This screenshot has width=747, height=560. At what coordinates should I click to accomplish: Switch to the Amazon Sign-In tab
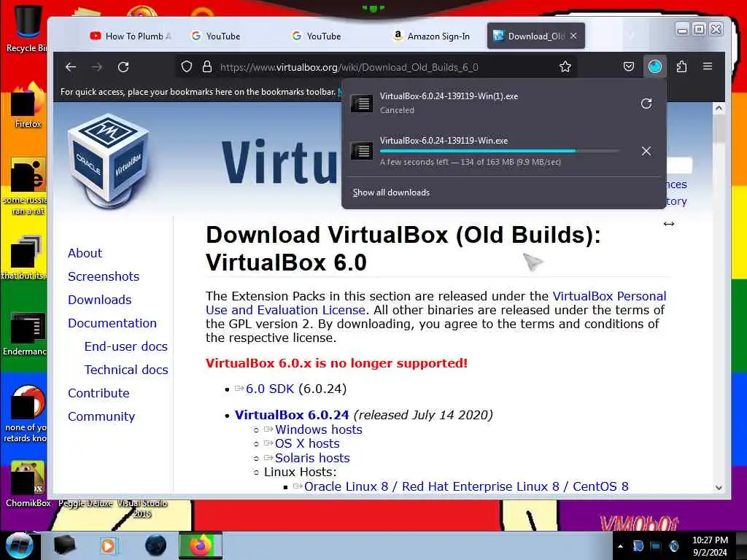click(432, 36)
